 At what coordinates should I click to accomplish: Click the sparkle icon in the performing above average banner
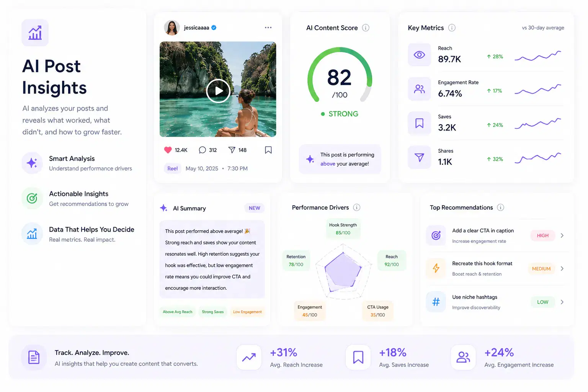pos(310,159)
